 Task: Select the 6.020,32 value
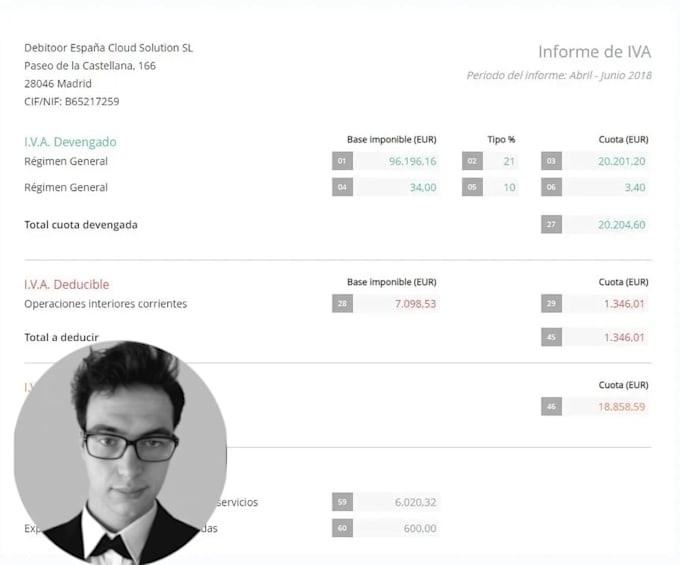415,502
